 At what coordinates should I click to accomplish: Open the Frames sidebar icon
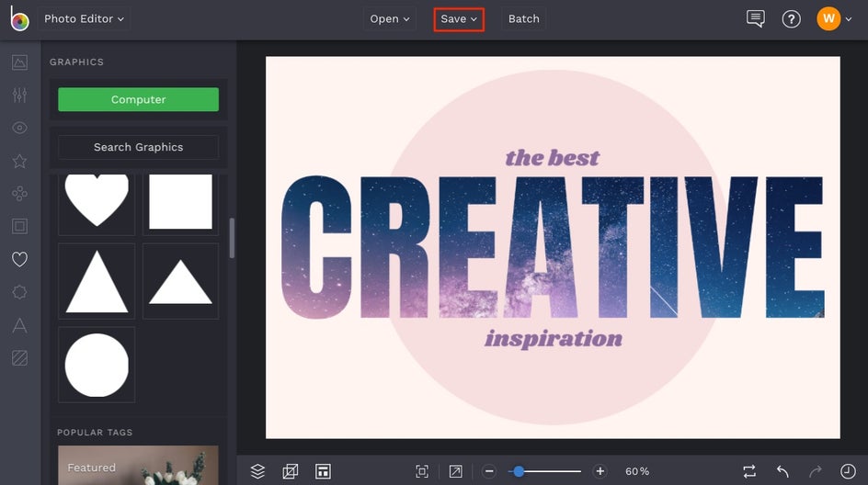tap(19, 226)
